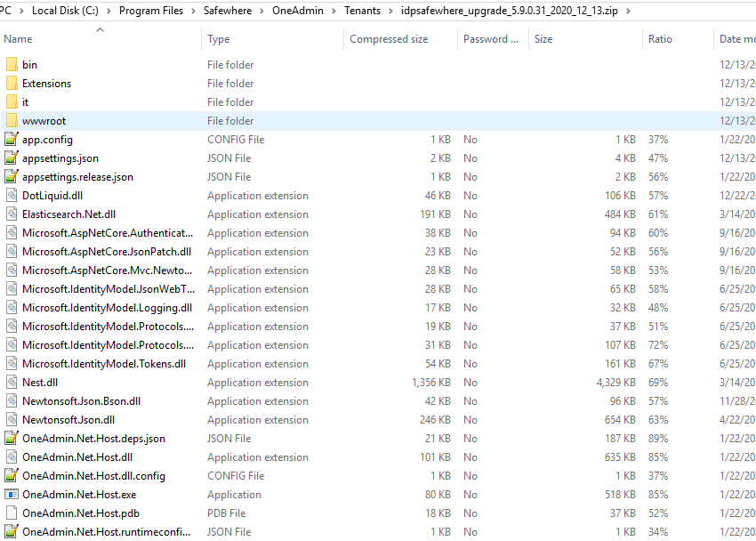Select the file name appsettings.release.json
Screen dimensions: 756x541
click(77, 177)
